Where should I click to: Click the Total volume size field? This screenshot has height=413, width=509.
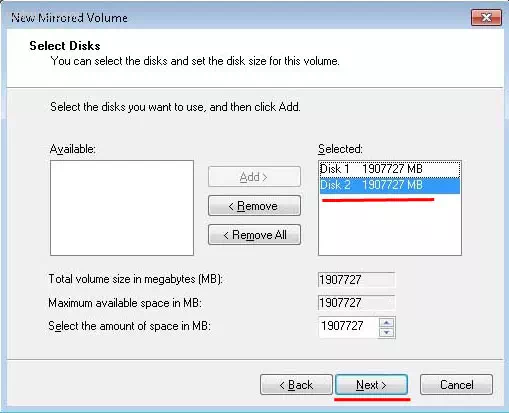click(x=356, y=279)
